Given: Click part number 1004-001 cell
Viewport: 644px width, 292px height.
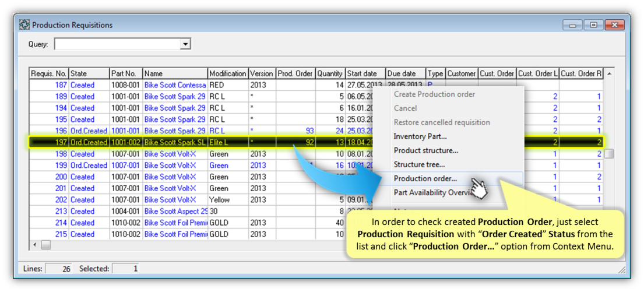Looking at the screenshot, I should [x=126, y=212].
